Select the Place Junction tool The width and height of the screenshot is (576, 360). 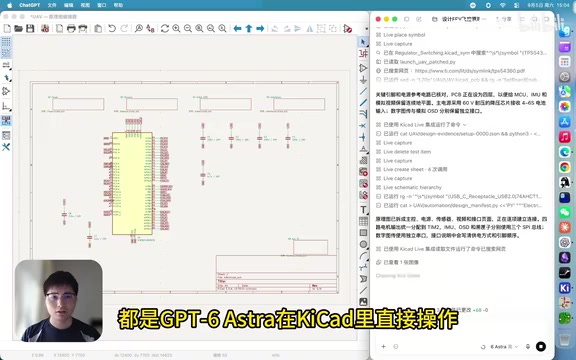point(363,137)
